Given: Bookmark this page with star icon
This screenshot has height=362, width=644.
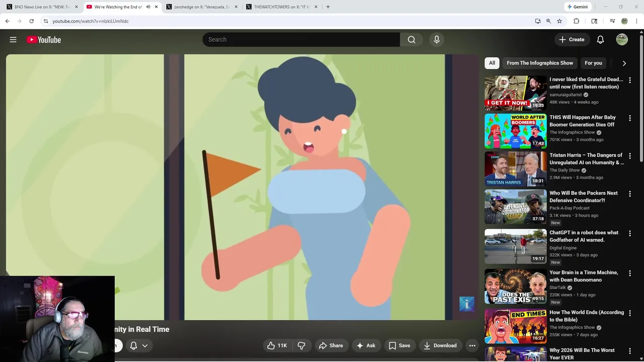Looking at the screenshot, I should coord(559,21).
